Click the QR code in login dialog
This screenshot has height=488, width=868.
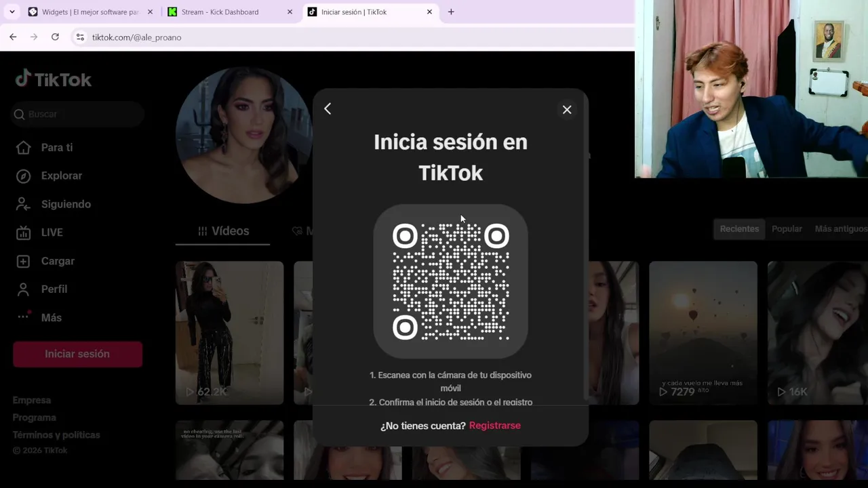coord(450,281)
